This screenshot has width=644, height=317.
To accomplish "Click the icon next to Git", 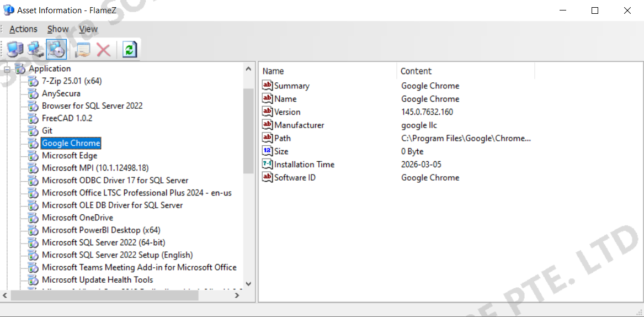I will tap(33, 131).
